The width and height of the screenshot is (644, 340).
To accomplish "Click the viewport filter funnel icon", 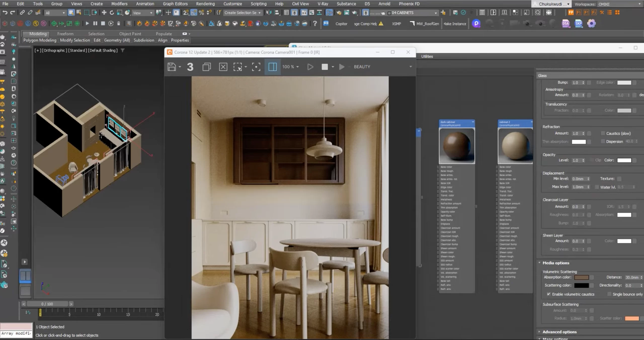I will click(x=123, y=50).
